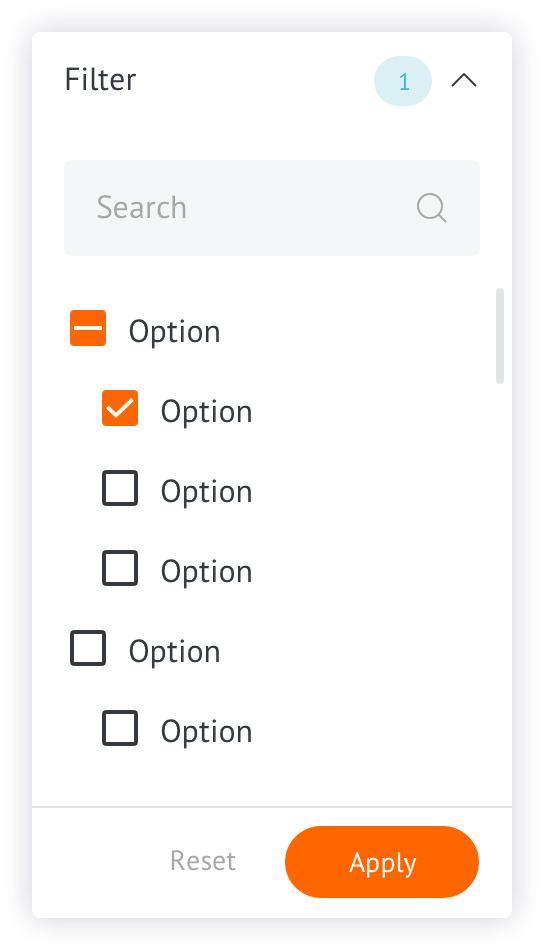The height and width of the screenshot is (950, 544).
Task: Check the third nested box under first group
Action: (x=120, y=568)
